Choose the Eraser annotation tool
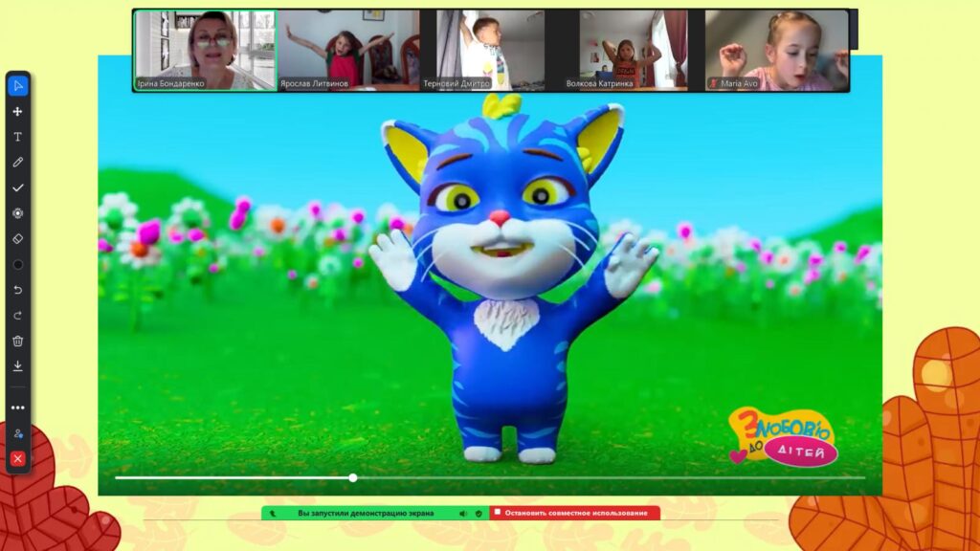The image size is (980, 551). [x=17, y=238]
